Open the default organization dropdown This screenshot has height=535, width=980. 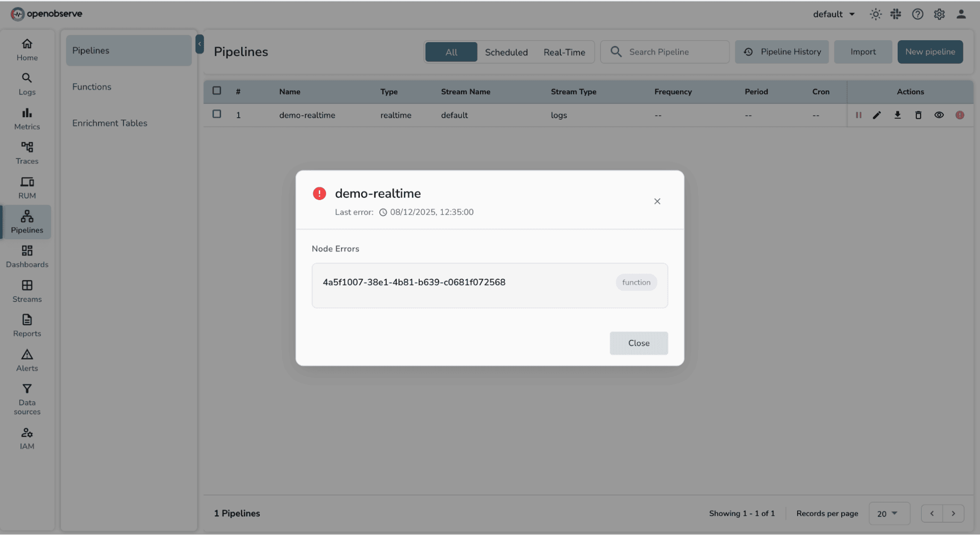(833, 14)
